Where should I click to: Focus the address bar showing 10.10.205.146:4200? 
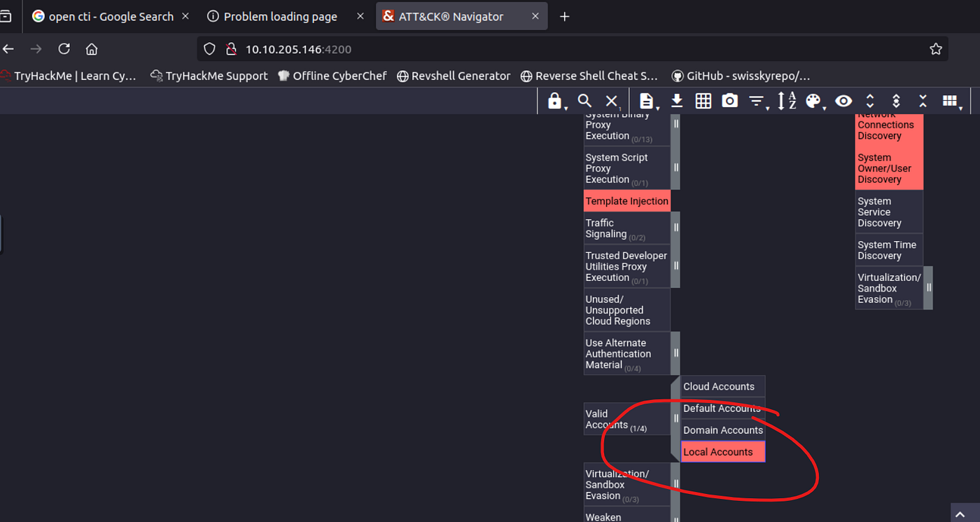(573, 49)
